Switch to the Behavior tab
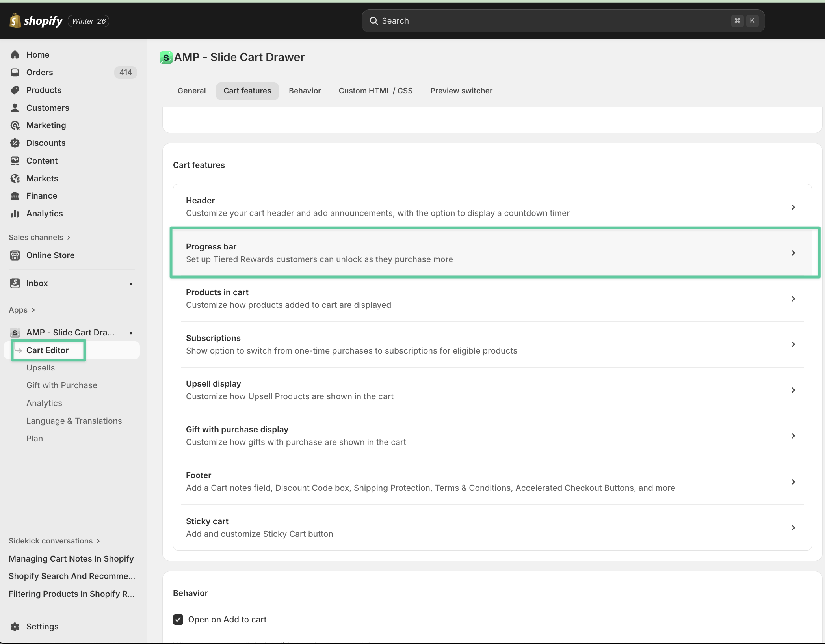 305,91
